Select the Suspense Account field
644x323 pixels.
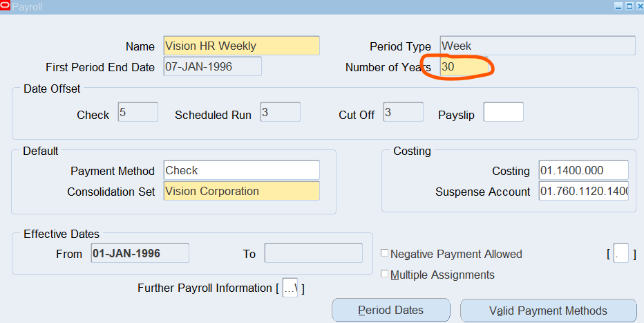tap(583, 192)
